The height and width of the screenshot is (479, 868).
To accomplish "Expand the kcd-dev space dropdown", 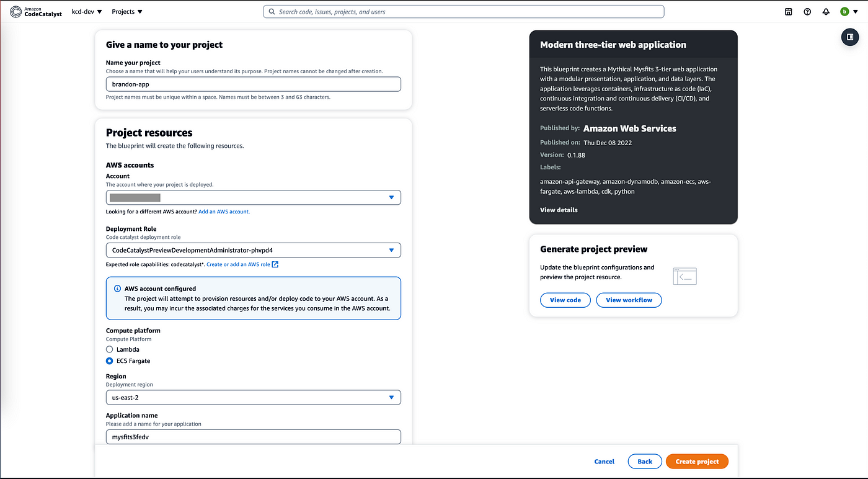I will pos(87,12).
